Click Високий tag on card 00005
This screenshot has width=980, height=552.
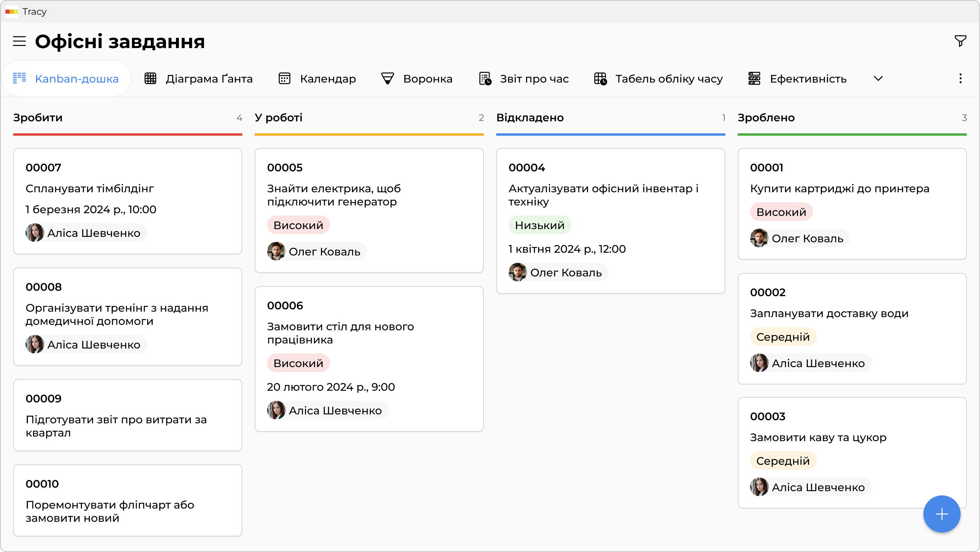point(298,225)
